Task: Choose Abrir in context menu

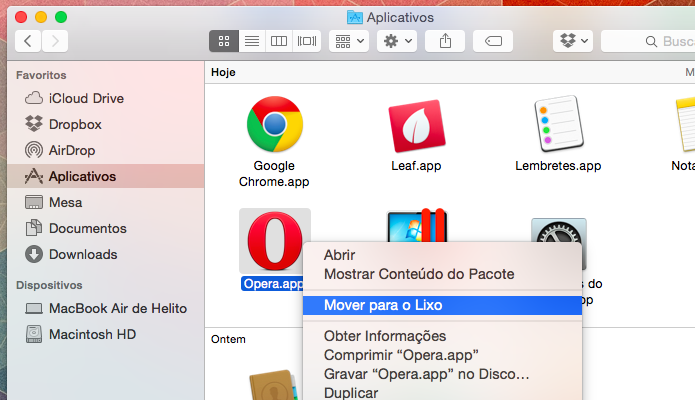Action: point(442,255)
